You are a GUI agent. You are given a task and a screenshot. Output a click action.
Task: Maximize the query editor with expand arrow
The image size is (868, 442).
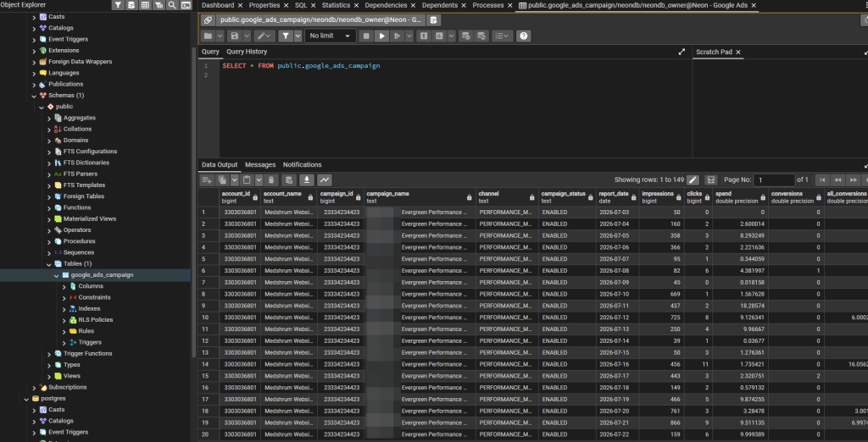coord(682,52)
